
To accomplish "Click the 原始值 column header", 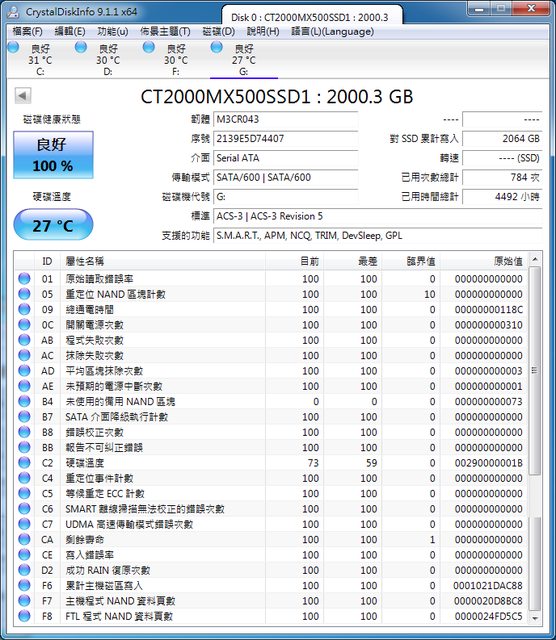I will click(484, 261).
